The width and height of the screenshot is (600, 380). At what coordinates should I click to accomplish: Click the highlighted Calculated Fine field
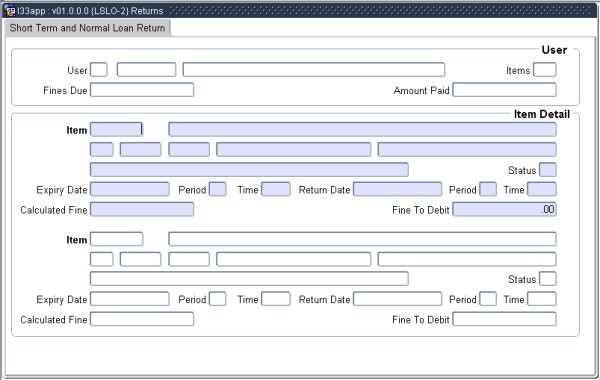coord(142,209)
